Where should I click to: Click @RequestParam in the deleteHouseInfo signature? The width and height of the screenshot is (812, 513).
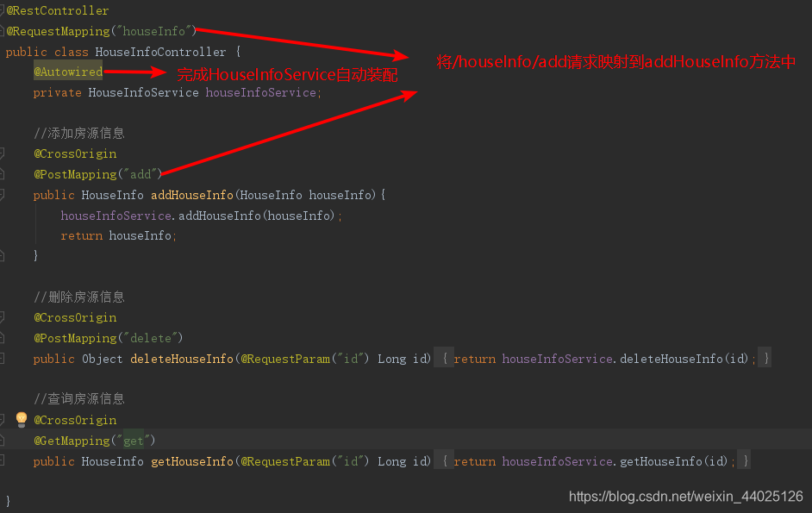[285, 359]
